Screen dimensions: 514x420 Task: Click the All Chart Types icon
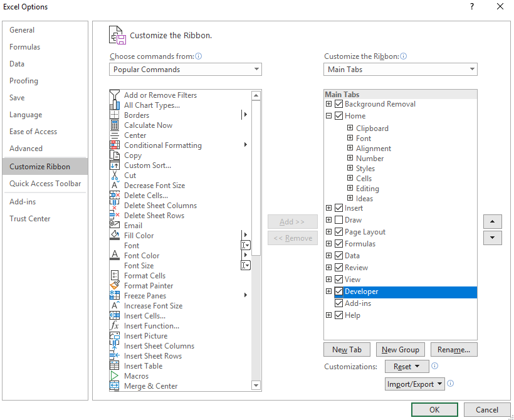pyautogui.click(x=115, y=105)
